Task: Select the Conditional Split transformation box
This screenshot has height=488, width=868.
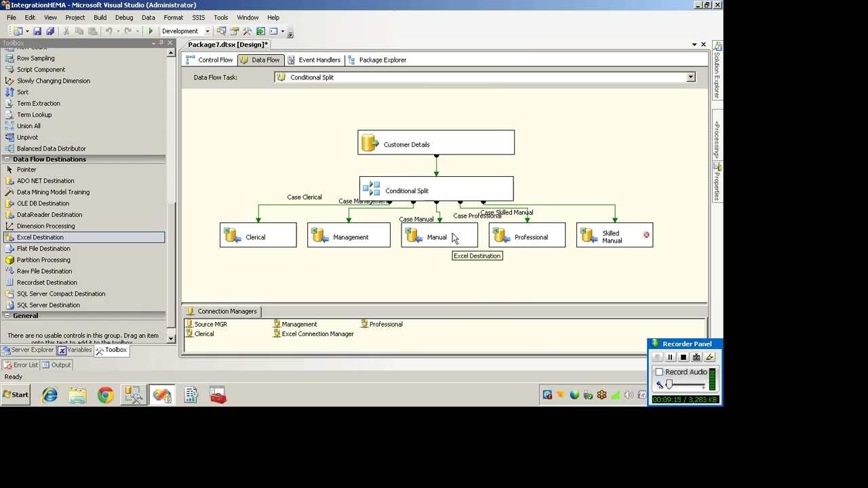Action: click(x=436, y=189)
